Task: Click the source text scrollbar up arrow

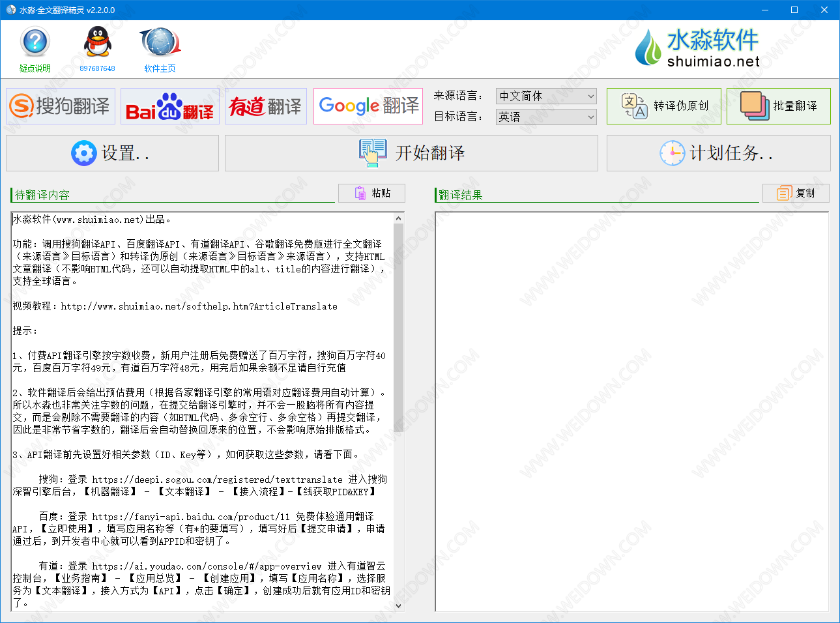Action: click(399, 218)
